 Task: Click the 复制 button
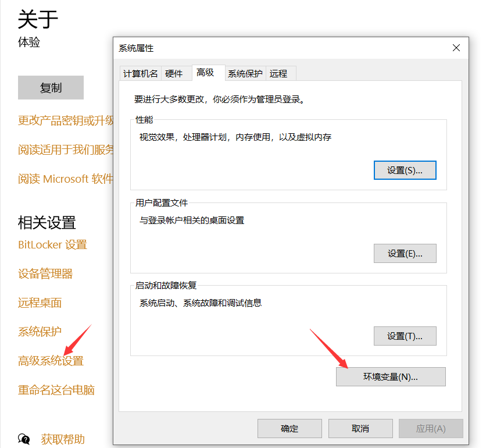51,87
